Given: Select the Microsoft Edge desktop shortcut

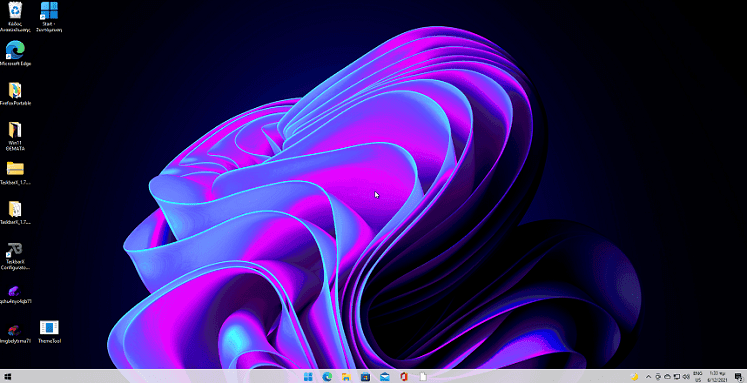Looking at the screenshot, I should [x=15, y=53].
